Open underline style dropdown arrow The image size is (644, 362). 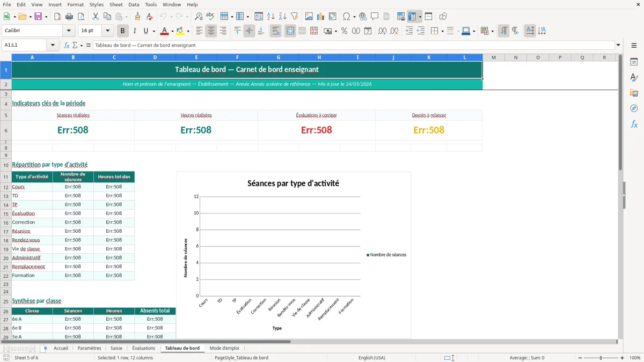pos(153,31)
